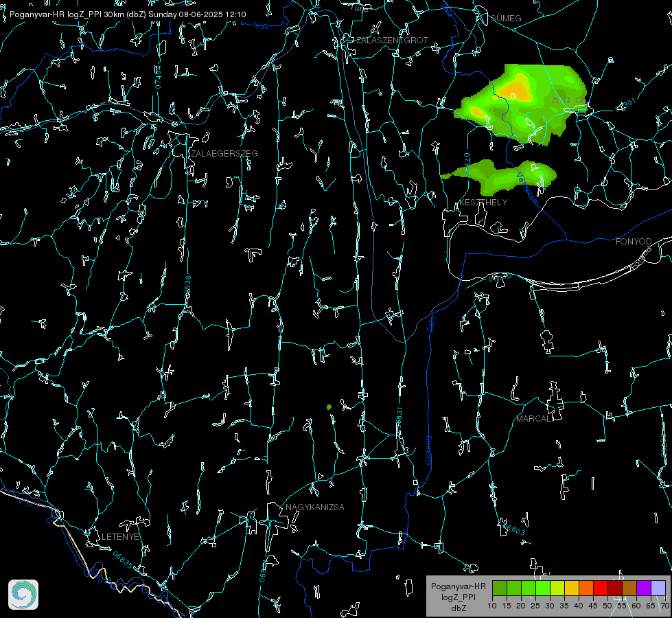The image size is (672, 618).
Task: Click the KESZTHELY city label
Action: coord(483,202)
